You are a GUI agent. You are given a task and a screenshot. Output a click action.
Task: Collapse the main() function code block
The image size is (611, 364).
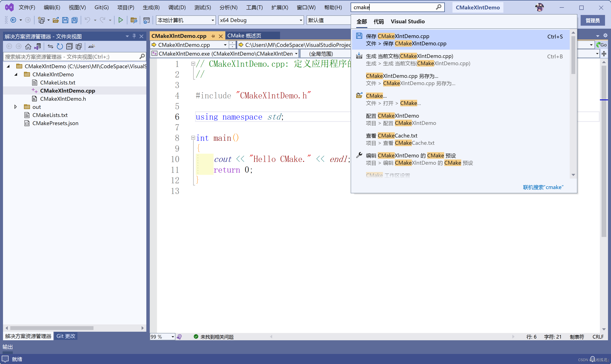pyautogui.click(x=193, y=138)
